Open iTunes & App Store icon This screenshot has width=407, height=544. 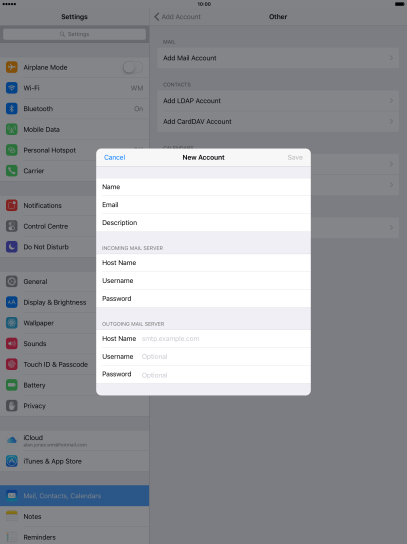(x=12, y=461)
